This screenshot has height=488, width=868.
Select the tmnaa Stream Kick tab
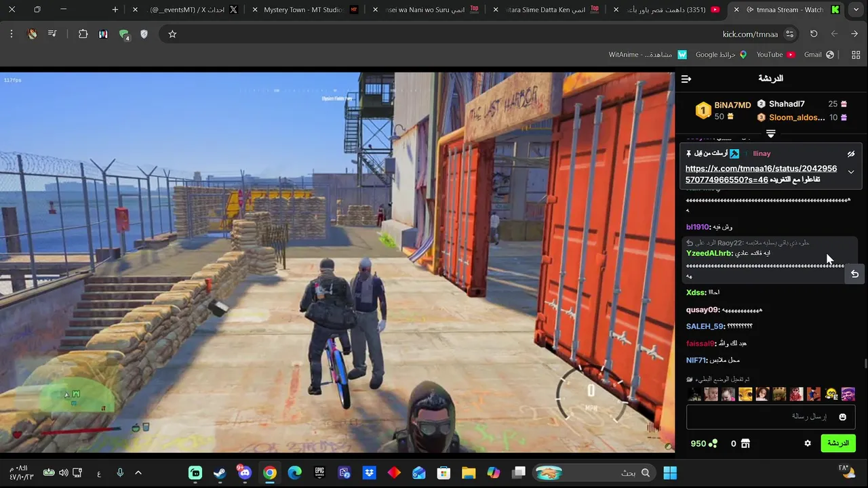(x=787, y=9)
